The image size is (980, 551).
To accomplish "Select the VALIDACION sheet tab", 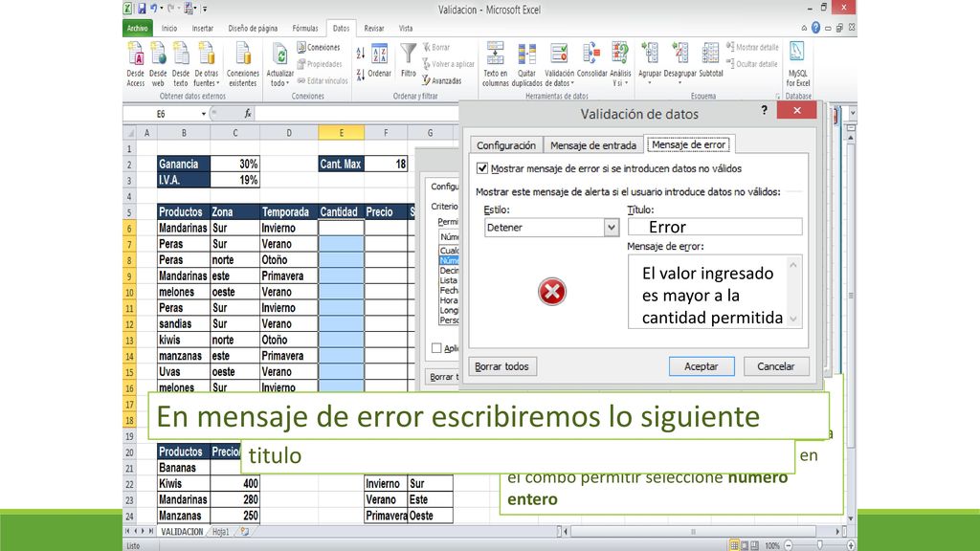I will tap(181, 532).
